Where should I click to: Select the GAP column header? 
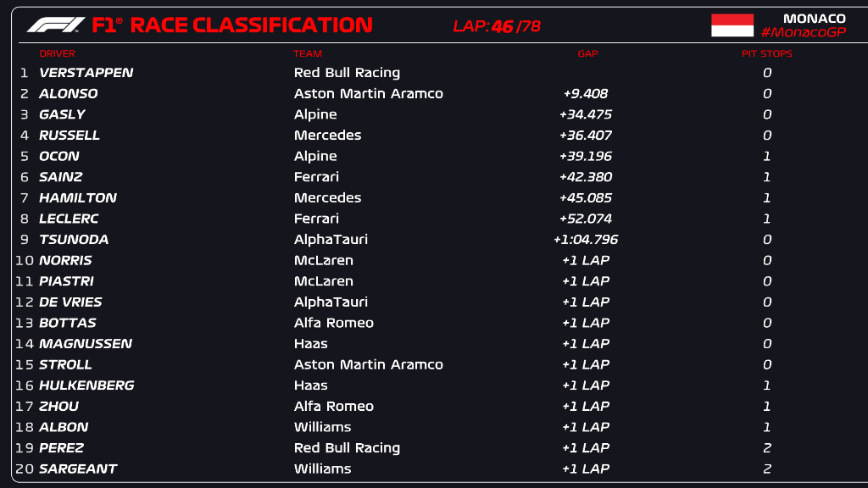[x=587, y=53]
